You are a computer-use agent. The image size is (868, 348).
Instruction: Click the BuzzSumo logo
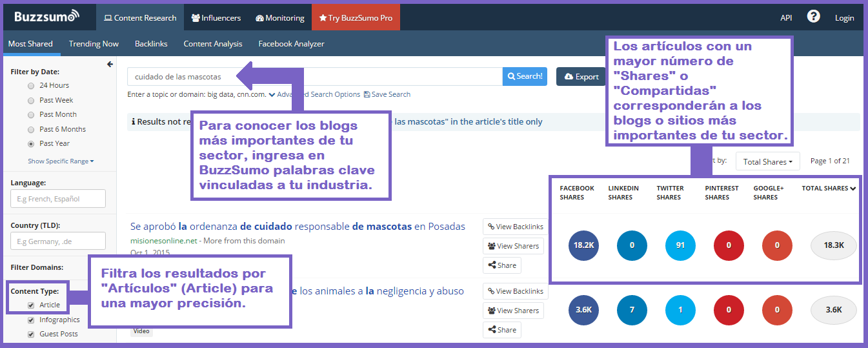(46, 16)
